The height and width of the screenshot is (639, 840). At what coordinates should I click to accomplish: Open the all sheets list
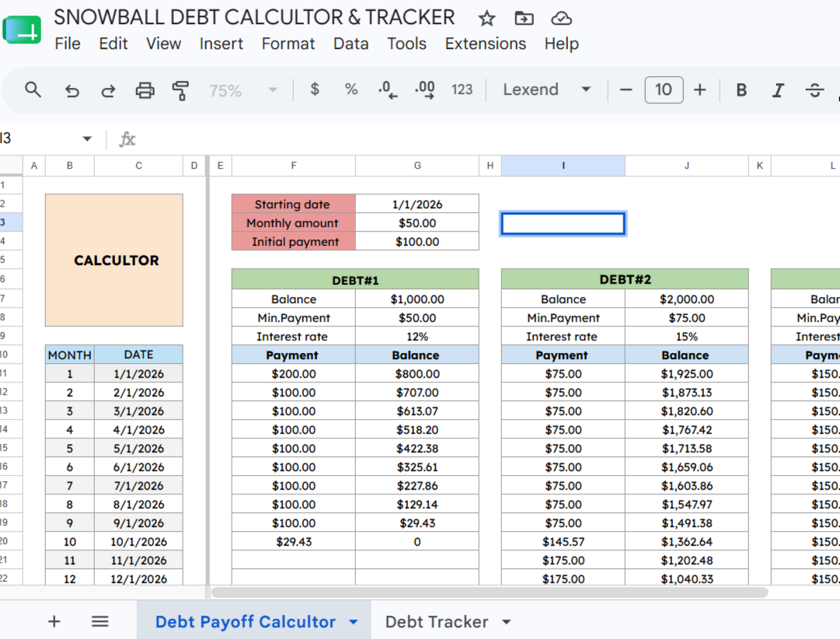100,621
